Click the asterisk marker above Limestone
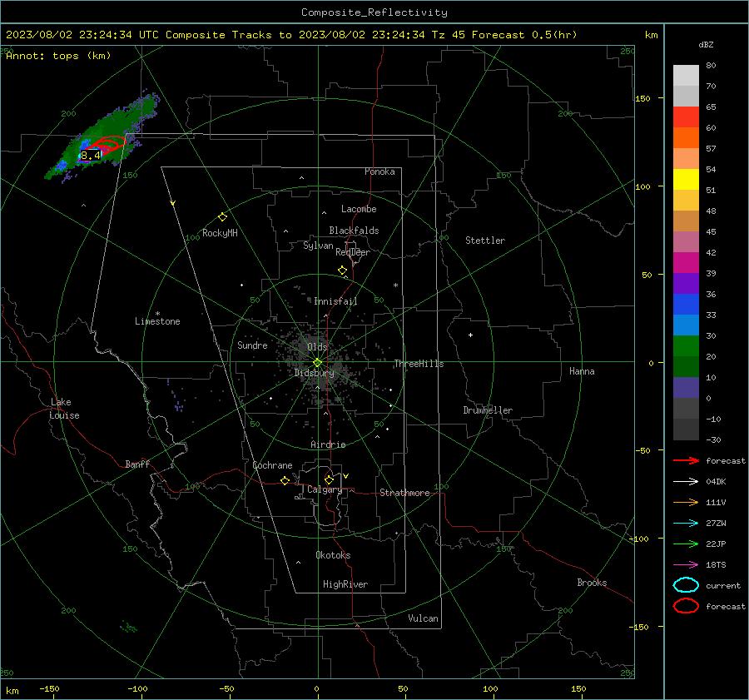 pyautogui.click(x=157, y=314)
